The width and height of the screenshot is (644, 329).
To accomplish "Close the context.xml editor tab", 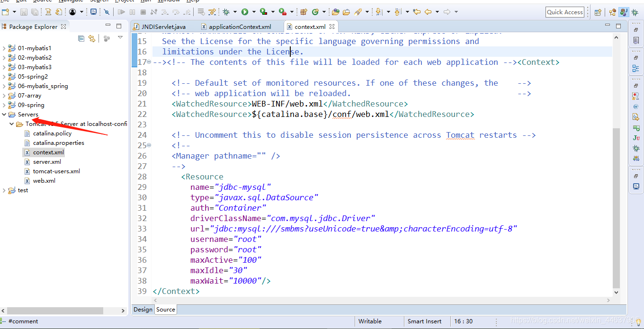I will [332, 27].
